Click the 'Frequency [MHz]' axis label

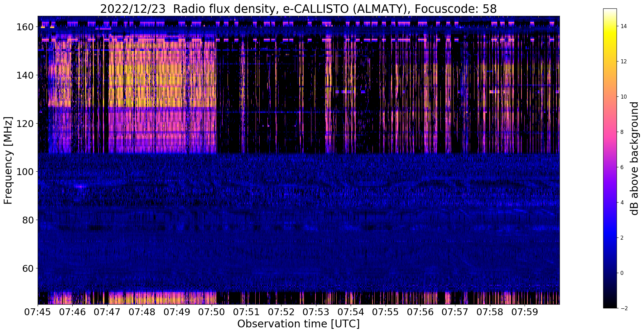(x=8, y=160)
